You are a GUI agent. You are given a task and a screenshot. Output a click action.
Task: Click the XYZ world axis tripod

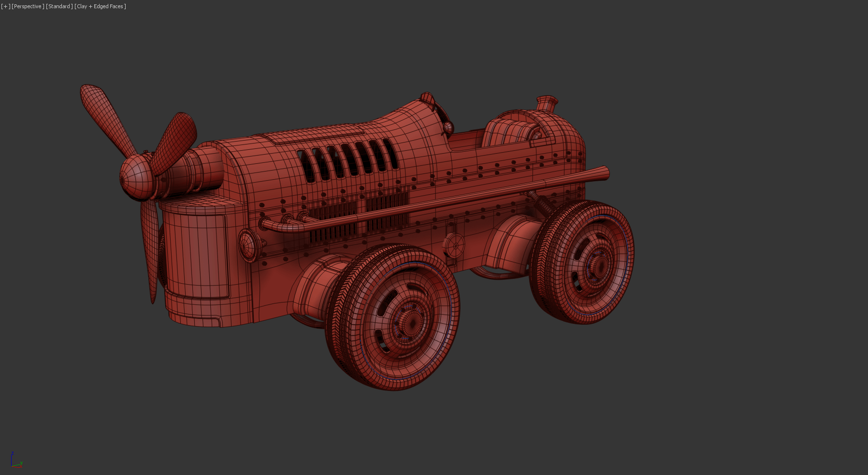[15, 461]
